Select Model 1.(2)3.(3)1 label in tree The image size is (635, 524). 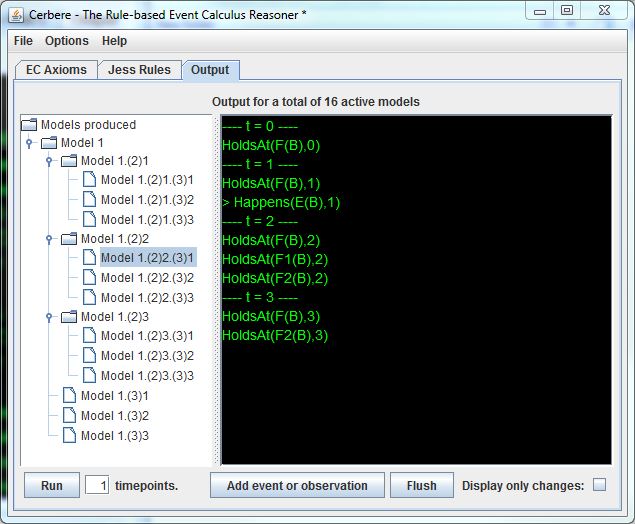click(147, 336)
